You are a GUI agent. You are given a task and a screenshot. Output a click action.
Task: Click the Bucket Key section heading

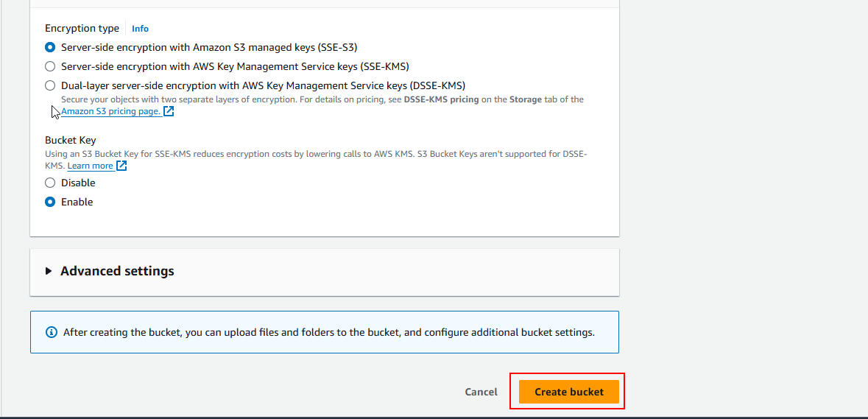[71, 140]
